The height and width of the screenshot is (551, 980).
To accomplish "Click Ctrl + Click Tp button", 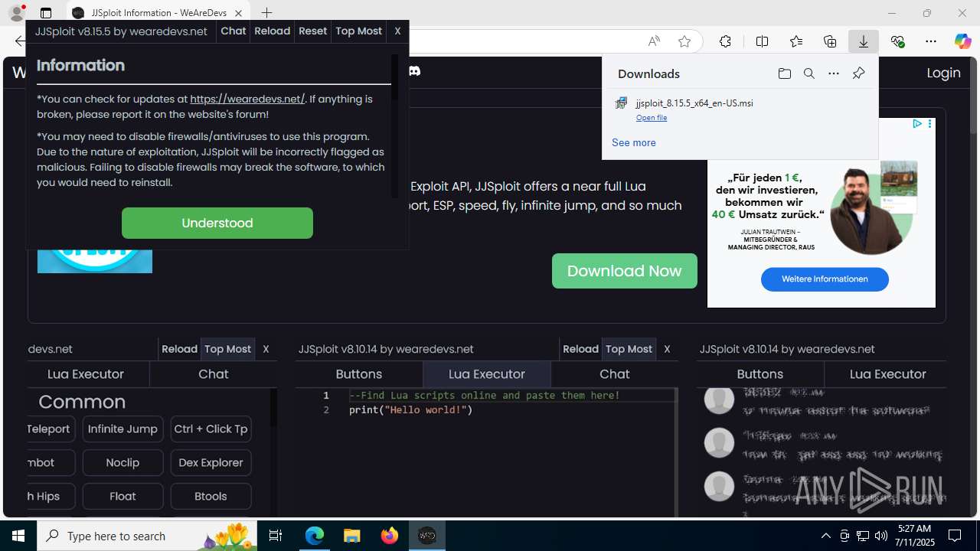I will [x=211, y=429].
